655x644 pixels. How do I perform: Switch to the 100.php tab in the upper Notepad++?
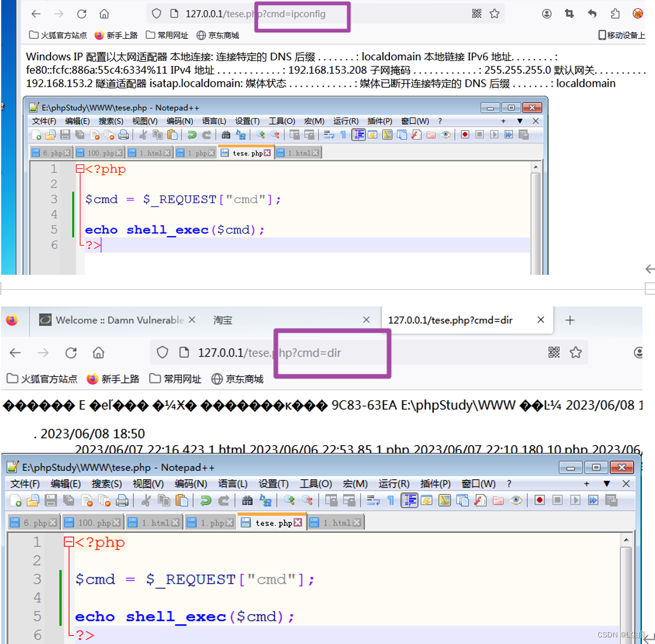[99, 153]
